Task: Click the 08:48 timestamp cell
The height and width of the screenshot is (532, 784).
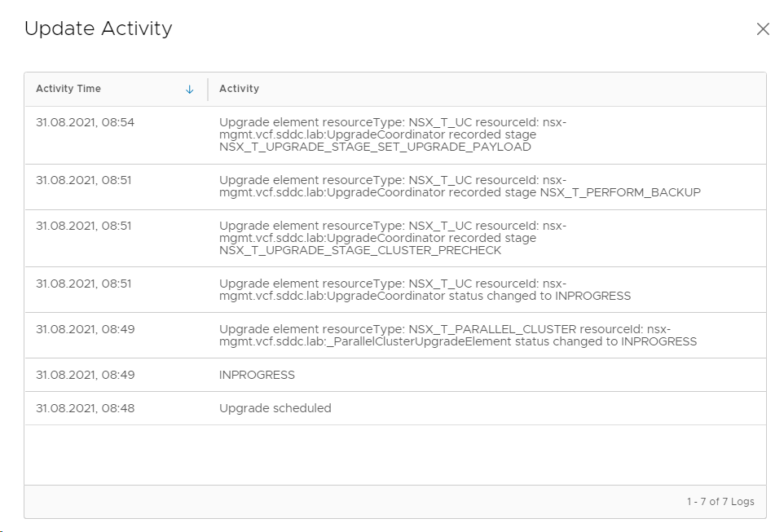Action: (85, 408)
